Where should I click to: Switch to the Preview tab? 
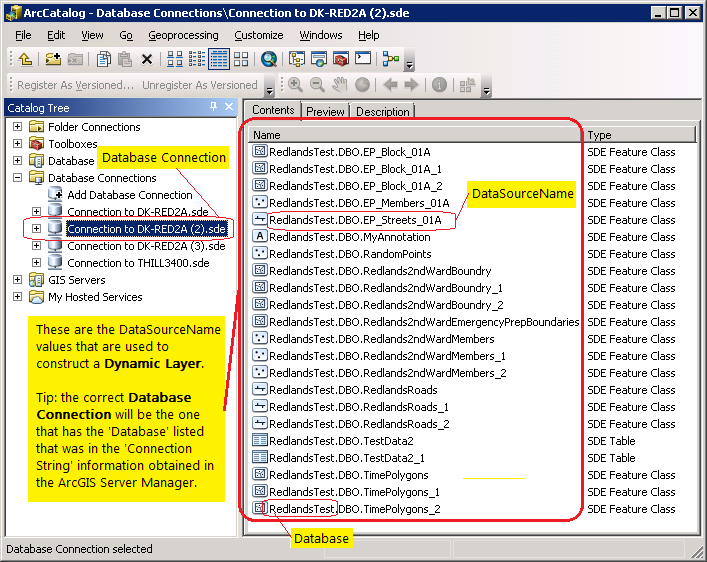point(325,111)
